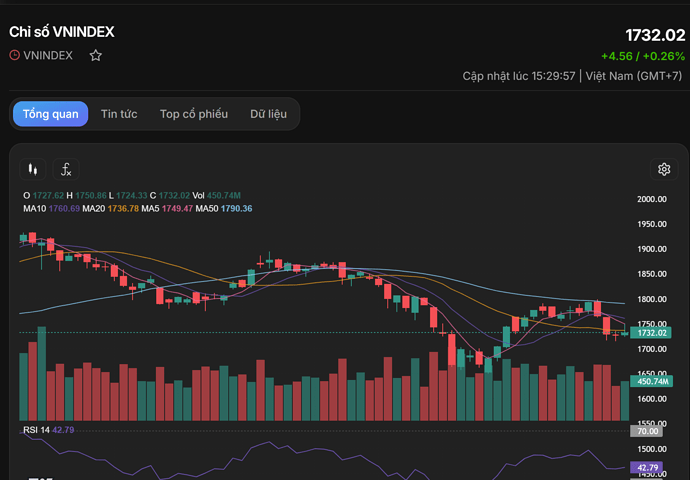Click the current price label 1732.02 on axis
Image resolution: width=690 pixels, height=480 pixels.
(650, 333)
